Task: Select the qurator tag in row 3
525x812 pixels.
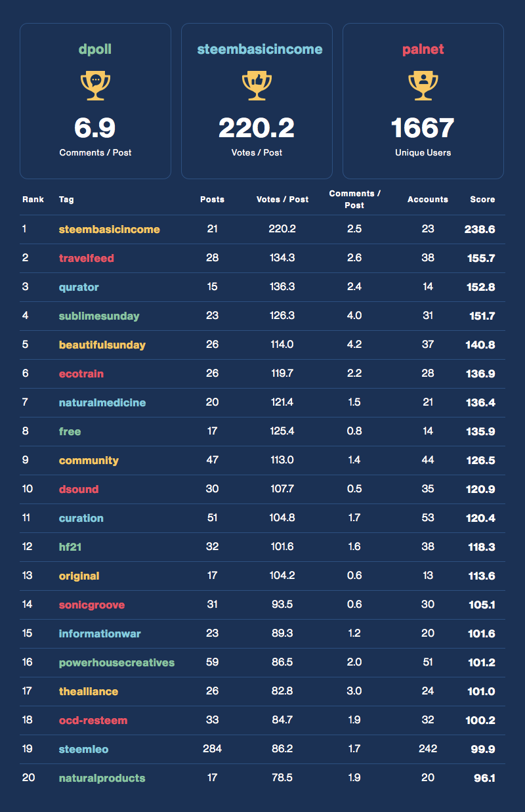Action: pos(79,287)
